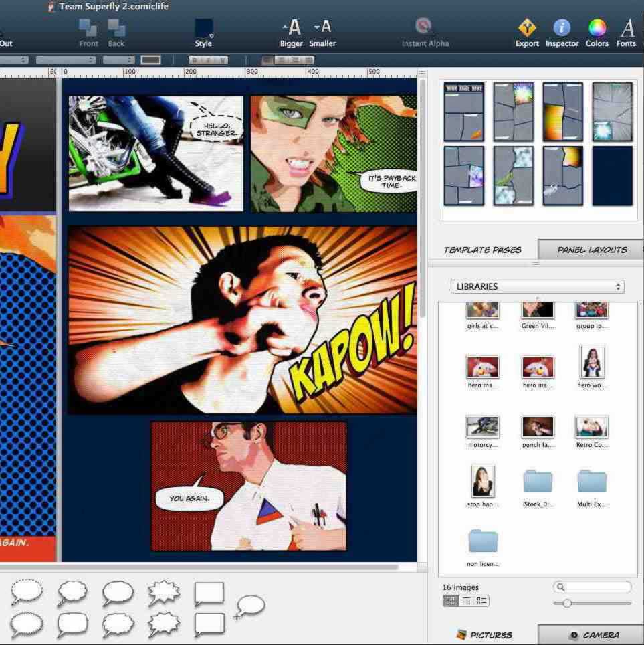Select the dashed whisper speech balloon

tap(27, 591)
